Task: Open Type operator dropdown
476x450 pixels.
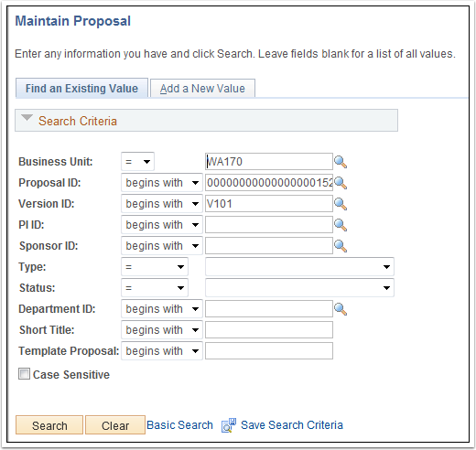Action: (x=155, y=267)
